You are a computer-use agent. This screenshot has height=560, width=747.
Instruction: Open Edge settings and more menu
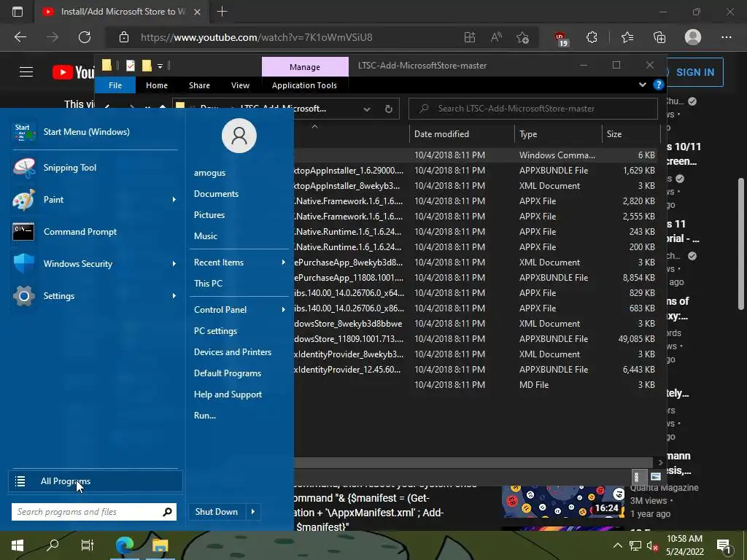[x=726, y=37]
